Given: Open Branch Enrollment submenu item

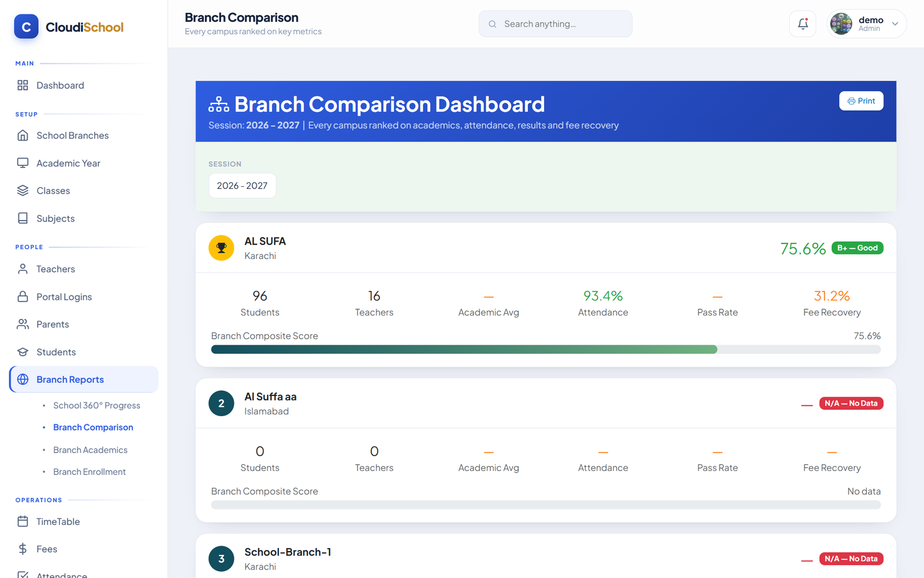Looking at the screenshot, I should [90, 472].
